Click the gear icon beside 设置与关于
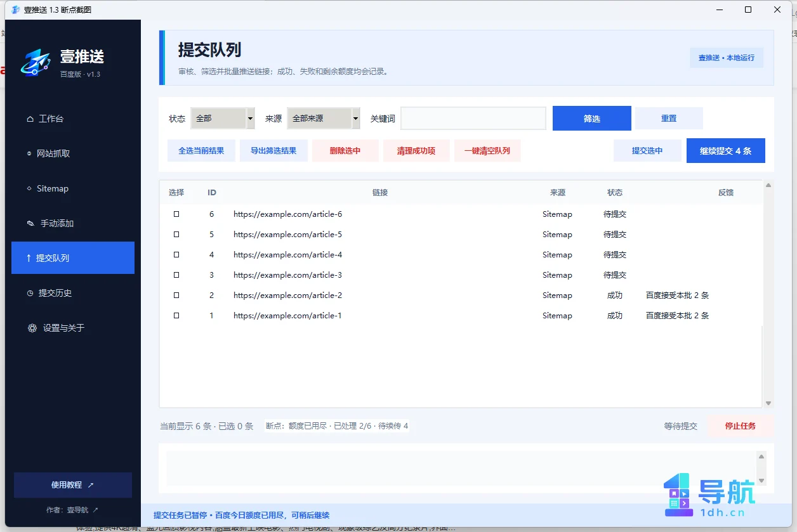The width and height of the screenshot is (797, 532). point(32,328)
